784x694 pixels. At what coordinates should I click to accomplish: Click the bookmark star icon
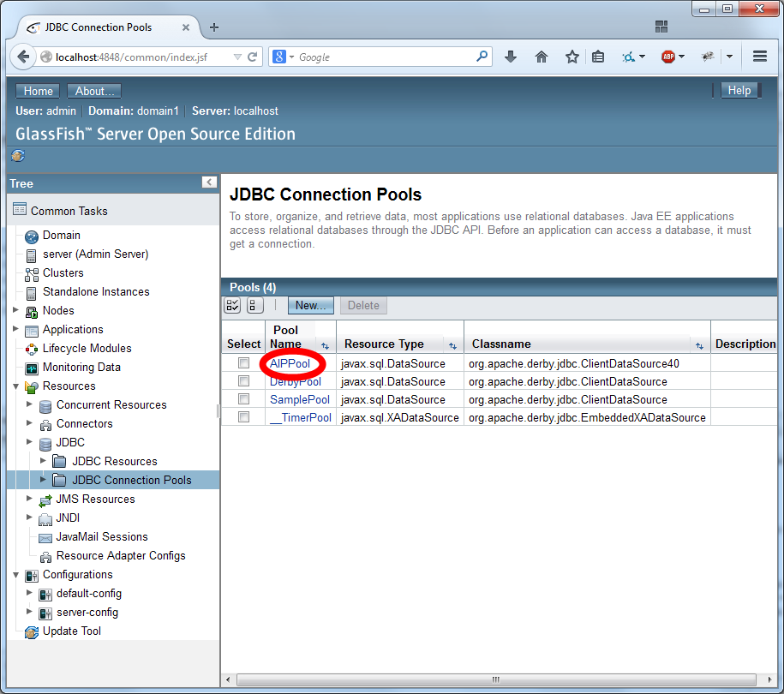pos(572,57)
